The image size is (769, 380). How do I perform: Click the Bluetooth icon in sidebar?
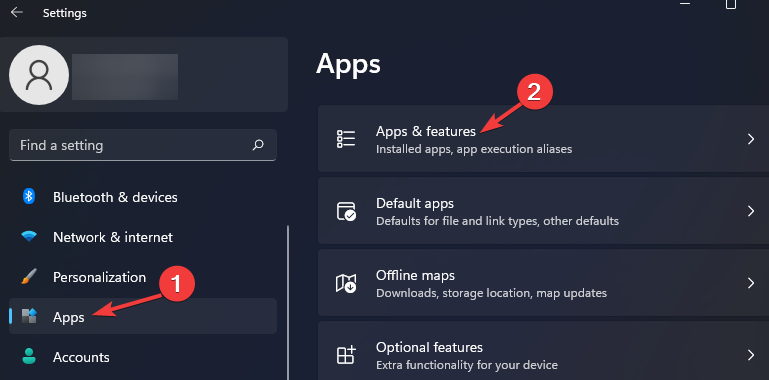tap(29, 197)
